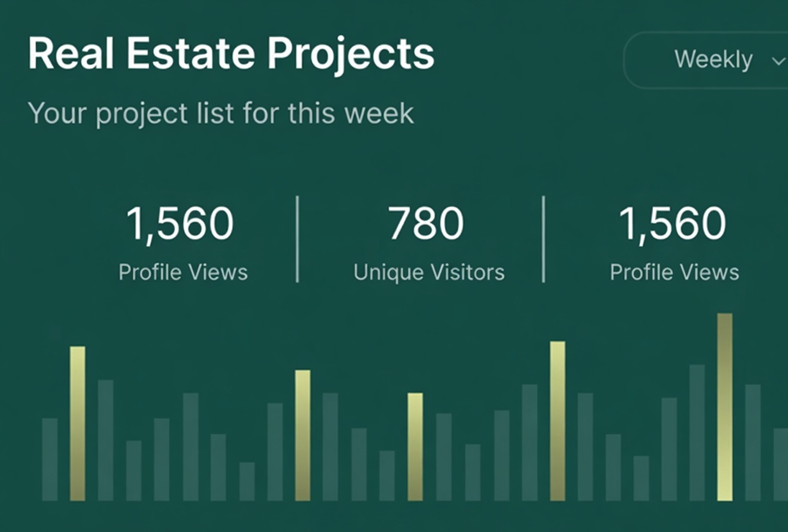Select the fourth highlighted yellow bar

[558, 421]
